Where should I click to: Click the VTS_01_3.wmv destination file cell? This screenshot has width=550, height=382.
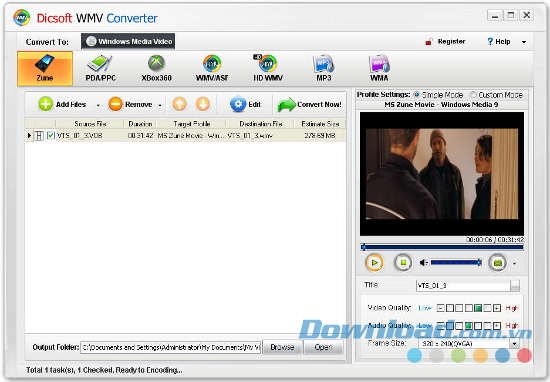pos(250,135)
